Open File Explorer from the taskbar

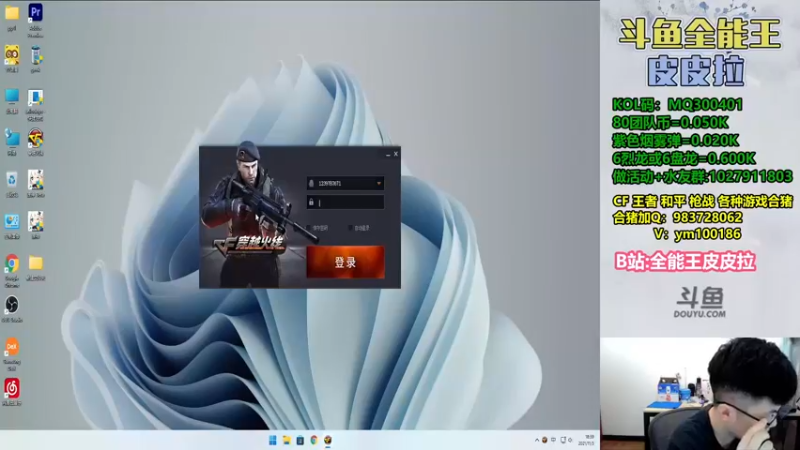pyautogui.click(x=286, y=440)
